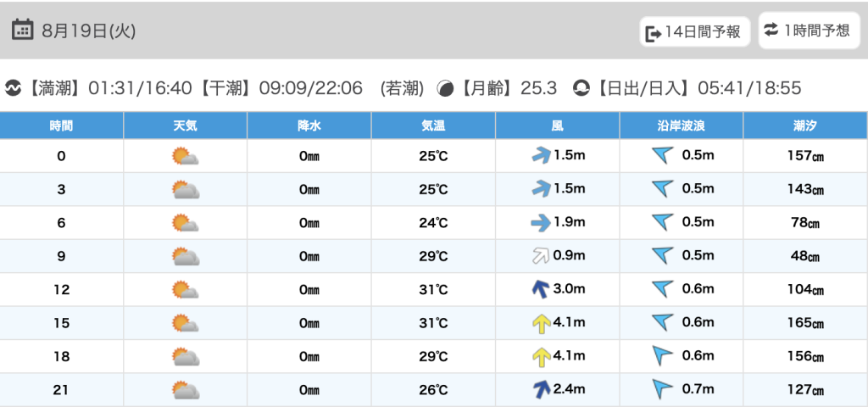The width and height of the screenshot is (868, 407).
Task: Click the moon phase icon before 月齢
Action: tap(445, 88)
